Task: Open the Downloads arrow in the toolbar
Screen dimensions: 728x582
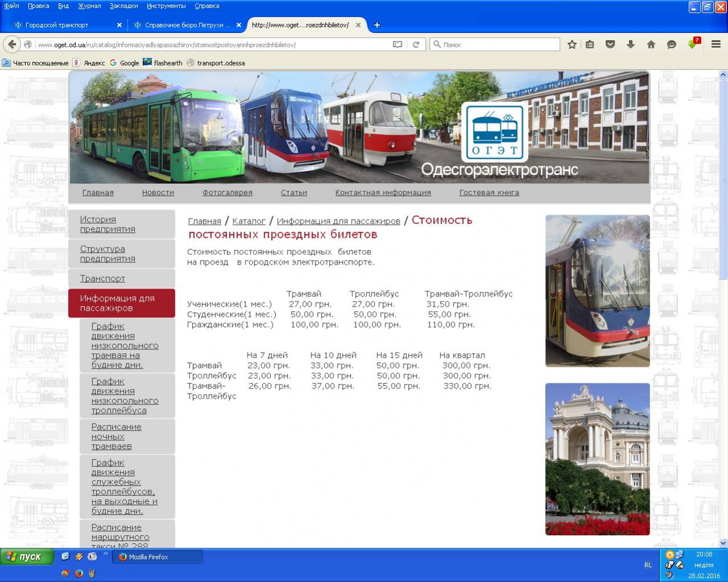Action: [x=631, y=44]
